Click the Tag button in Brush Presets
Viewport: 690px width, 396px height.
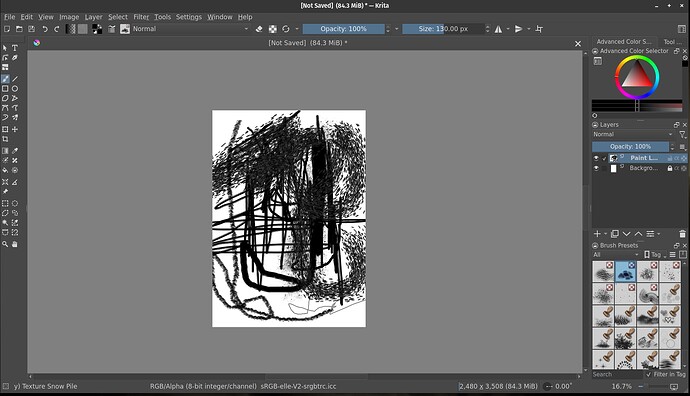coord(654,255)
